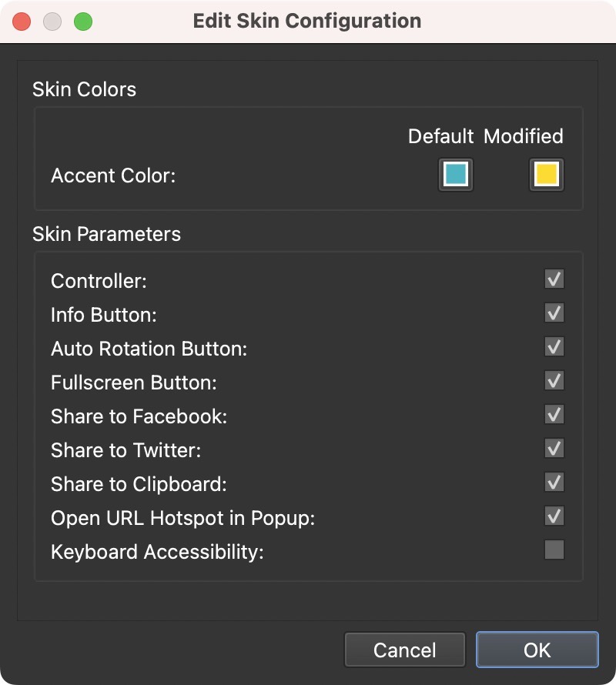Click the Open URL Hotspot in Popup label

coord(182,518)
